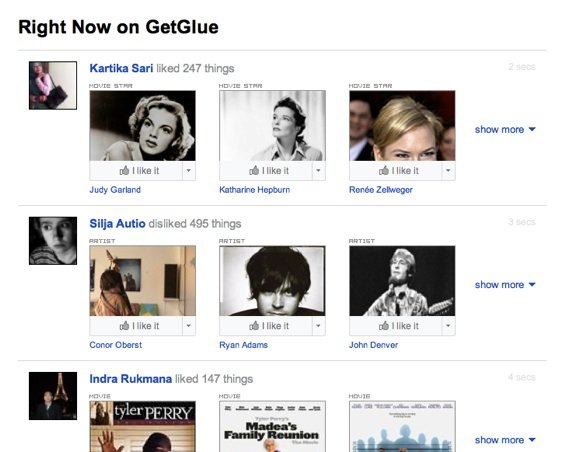580x452 pixels.
Task: Expand show more in Silja Autio's row
Action: point(505,285)
